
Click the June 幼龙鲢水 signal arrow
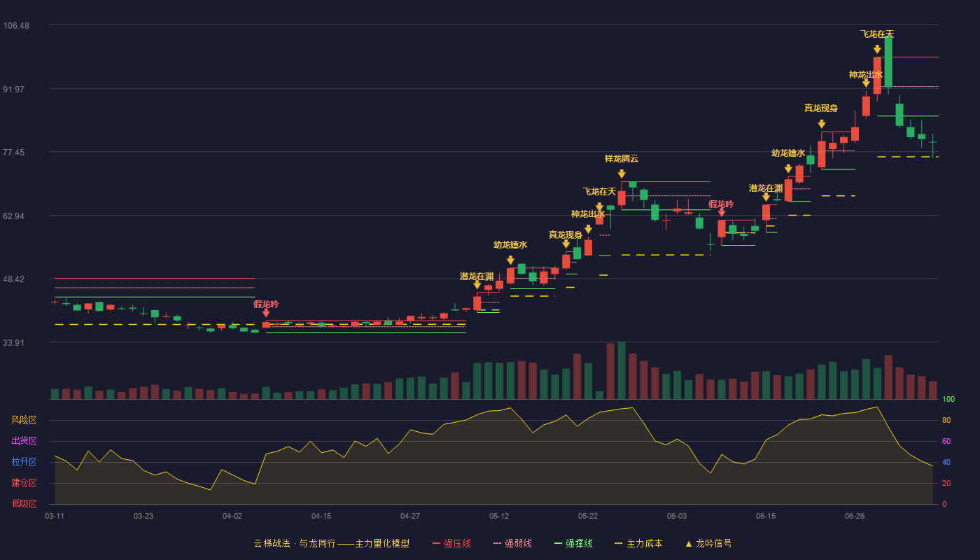point(788,169)
